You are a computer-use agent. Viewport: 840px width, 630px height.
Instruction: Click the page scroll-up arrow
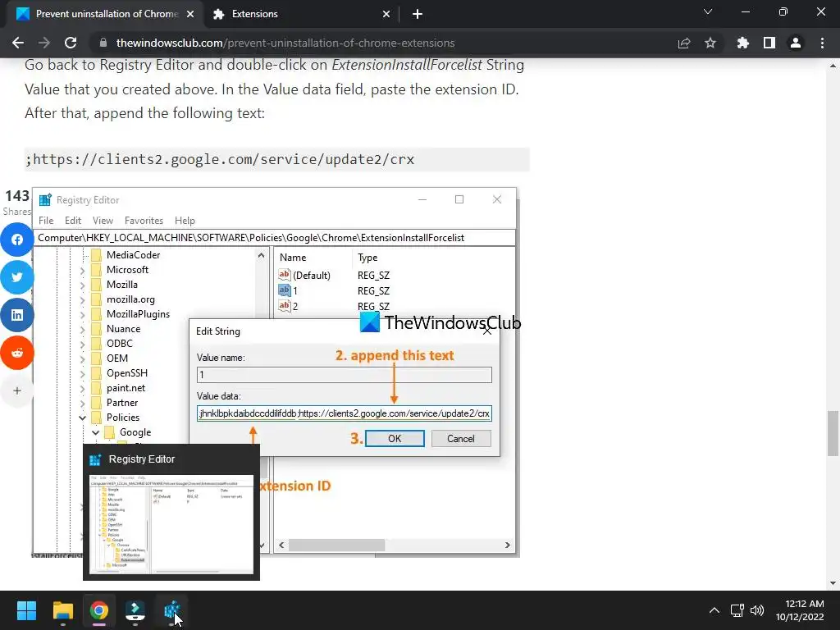(833, 66)
